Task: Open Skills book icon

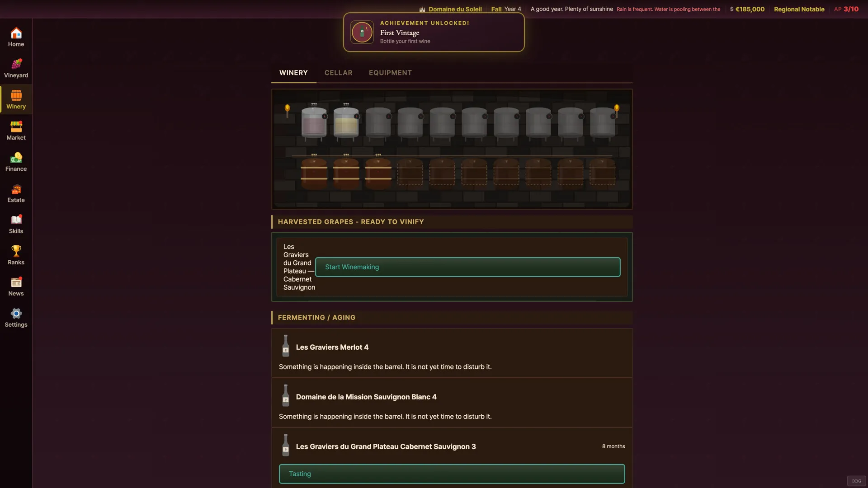Action: click(16, 220)
